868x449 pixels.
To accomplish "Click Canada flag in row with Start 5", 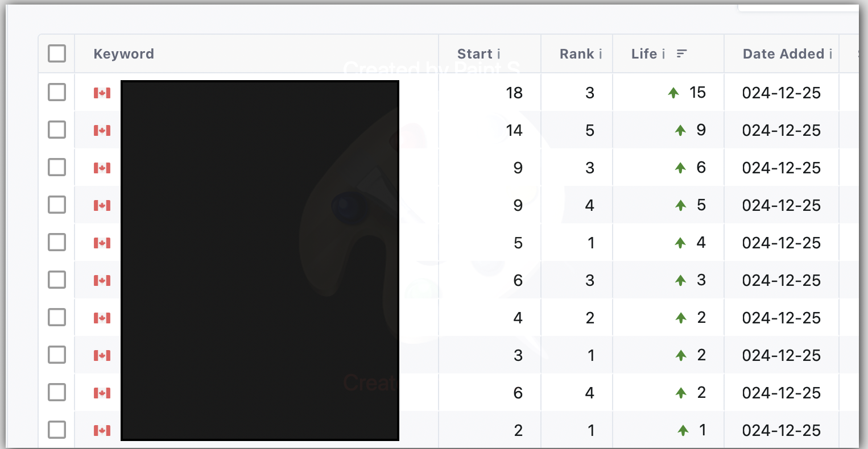I will [x=102, y=243].
